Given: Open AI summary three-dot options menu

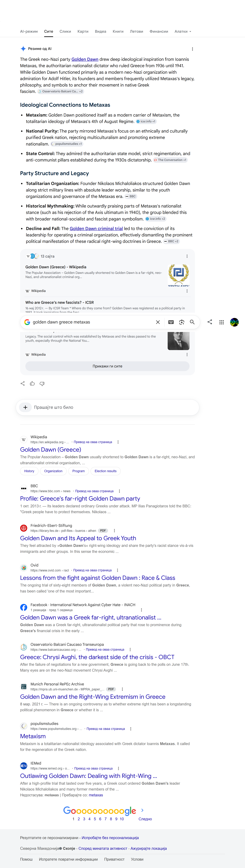Looking at the screenshot, I should (x=192, y=49).
